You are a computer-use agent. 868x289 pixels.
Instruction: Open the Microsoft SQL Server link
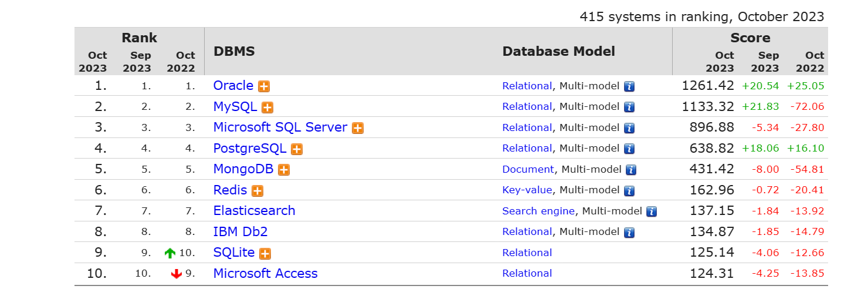pos(280,127)
